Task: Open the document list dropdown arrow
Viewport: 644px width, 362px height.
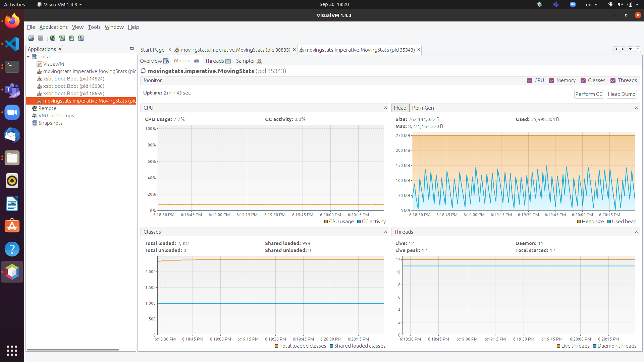Action: pos(630,49)
